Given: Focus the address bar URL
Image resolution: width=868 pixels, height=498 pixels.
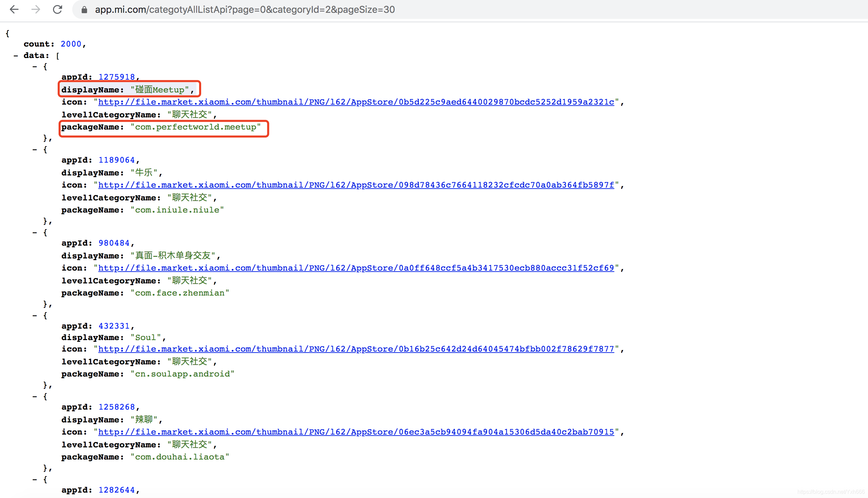Looking at the screenshot, I should [245, 9].
